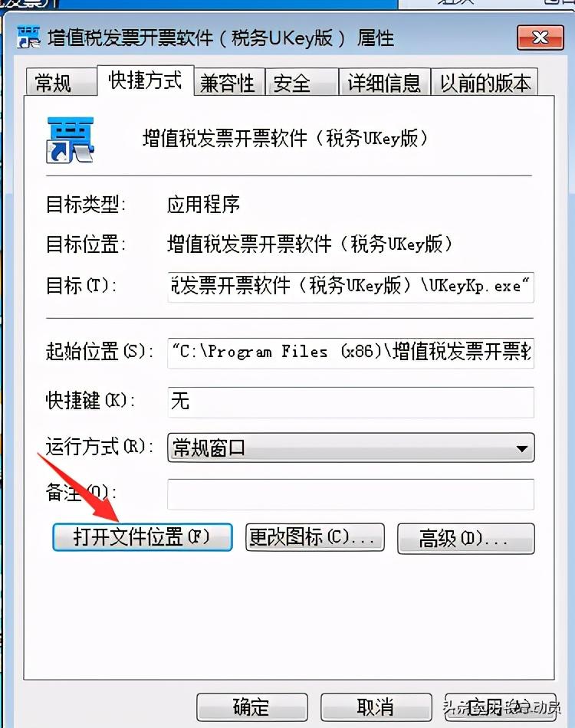
Task: Click the large shortcut icon for 增值税发票开票软件
Action: tap(71, 139)
